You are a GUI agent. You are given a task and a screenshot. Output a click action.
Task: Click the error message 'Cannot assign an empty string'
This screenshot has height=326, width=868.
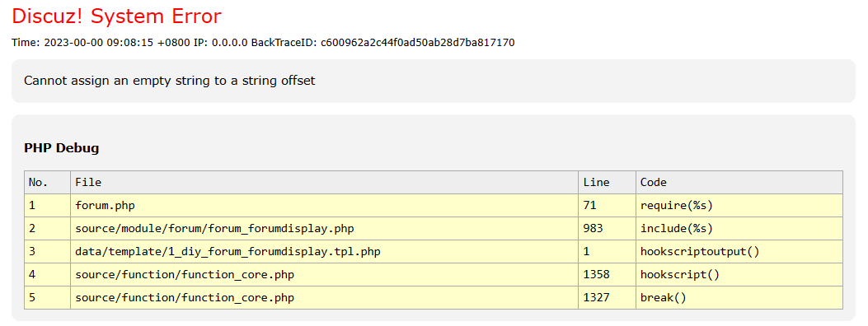(x=169, y=81)
